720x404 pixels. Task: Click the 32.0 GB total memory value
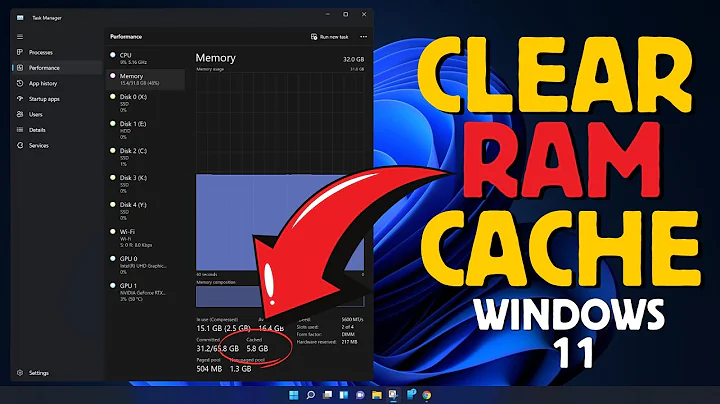tap(354, 59)
